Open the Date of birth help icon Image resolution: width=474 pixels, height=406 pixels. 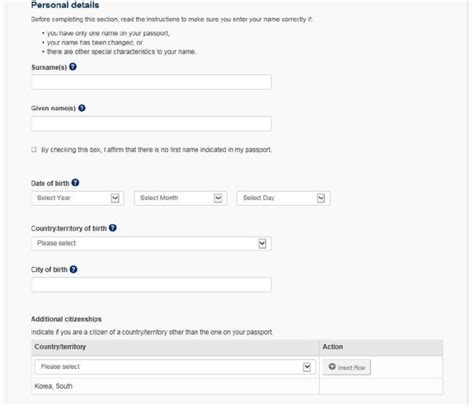75,183
